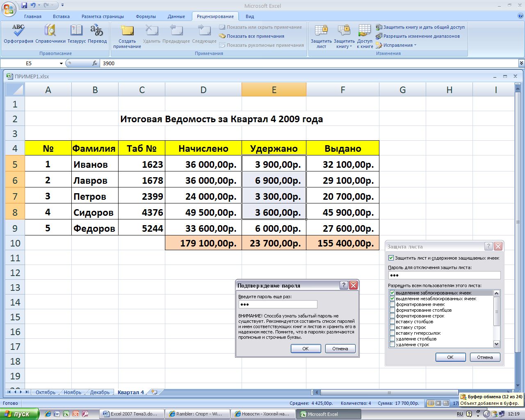Viewport: 525px width, 420px height.
Task: Toggle выделение незаблокированных ячеек checkbox
Action: point(393,299)
